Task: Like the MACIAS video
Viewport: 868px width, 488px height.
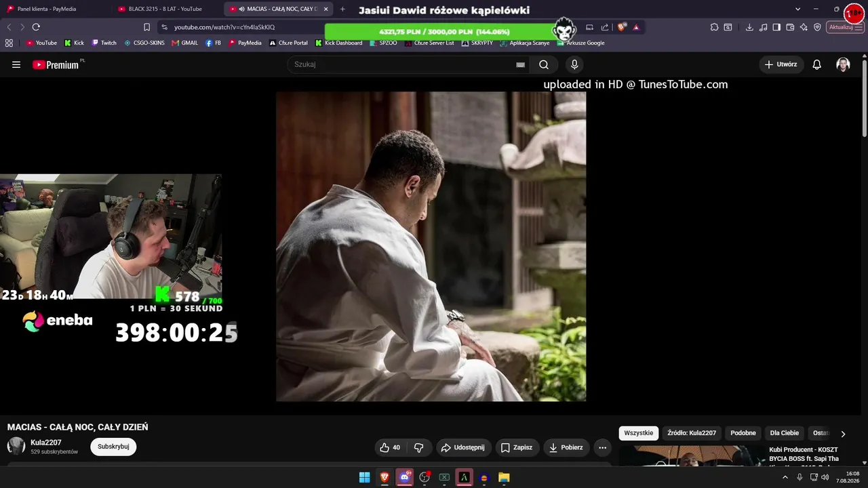Action: coord(391,447)
